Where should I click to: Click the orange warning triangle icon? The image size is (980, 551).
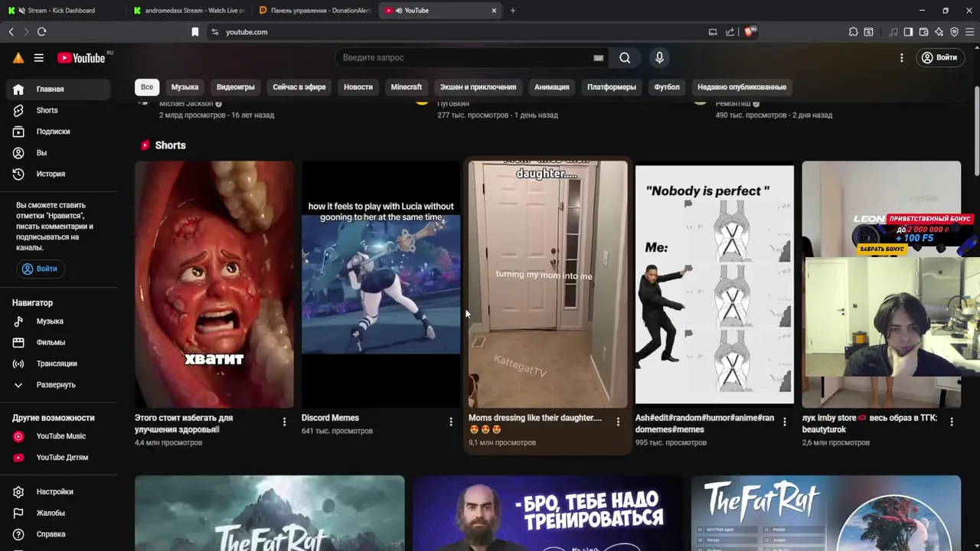[x=18, y=57]
